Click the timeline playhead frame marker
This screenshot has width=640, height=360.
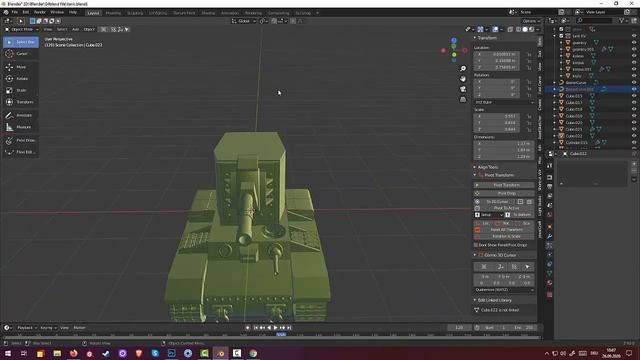[281, 335]
